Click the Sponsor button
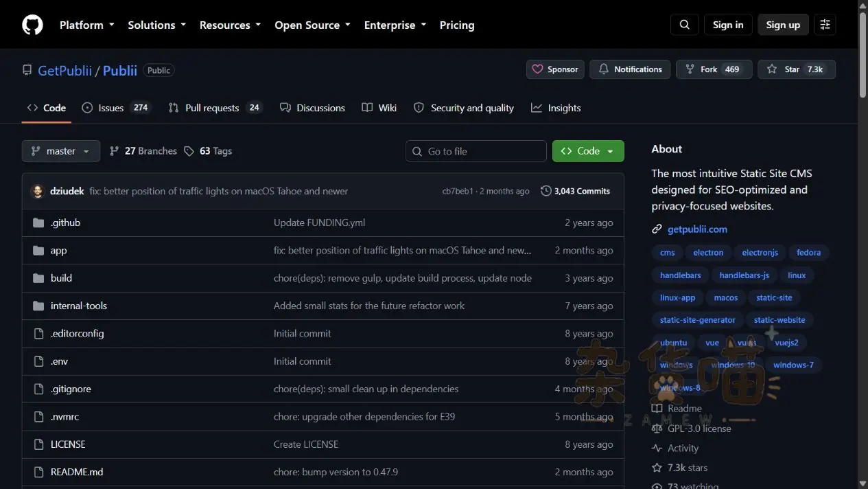 click(x=555, y=69)
